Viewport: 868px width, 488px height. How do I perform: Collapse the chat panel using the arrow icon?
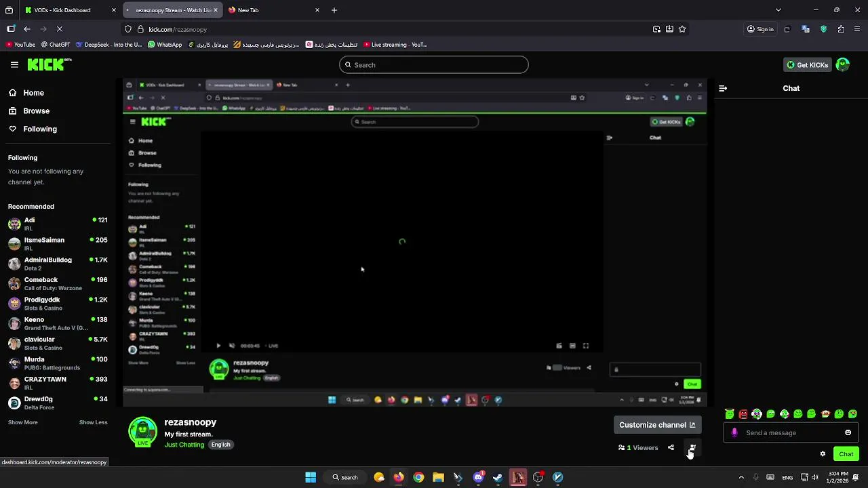[723, 88]
